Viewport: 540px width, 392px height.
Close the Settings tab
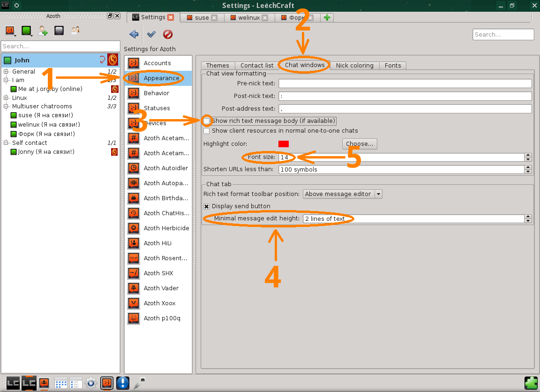171,17
